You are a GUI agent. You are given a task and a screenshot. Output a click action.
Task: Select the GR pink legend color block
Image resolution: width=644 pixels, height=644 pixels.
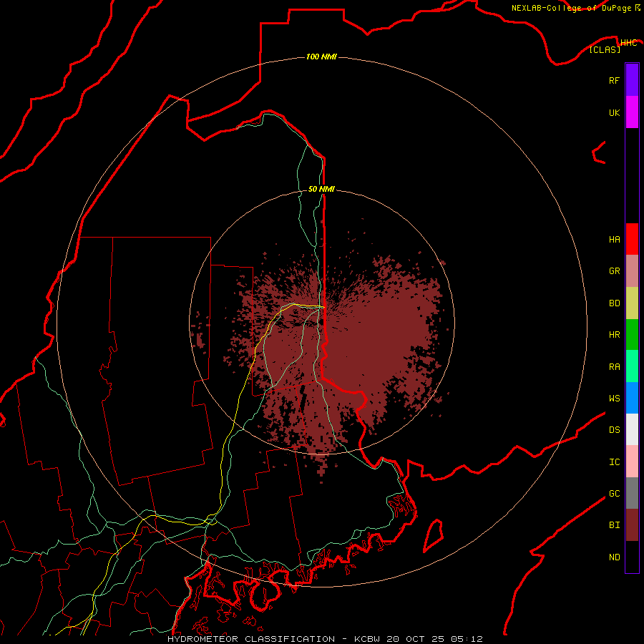coord(632,271)
